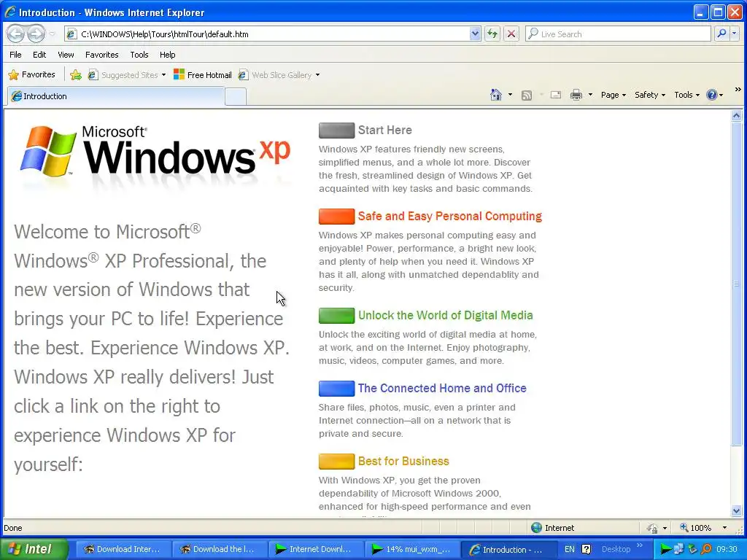
Task: Open Unlock the World of Digital Media
Action: point(446,315)
